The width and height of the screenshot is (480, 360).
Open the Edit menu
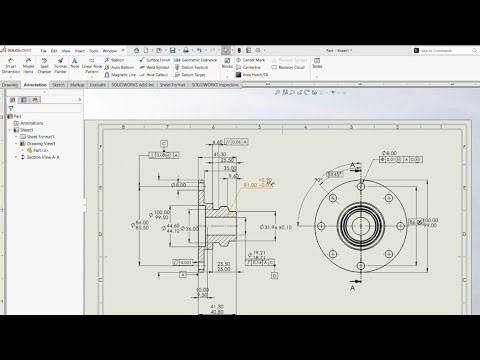click(54, 51)
